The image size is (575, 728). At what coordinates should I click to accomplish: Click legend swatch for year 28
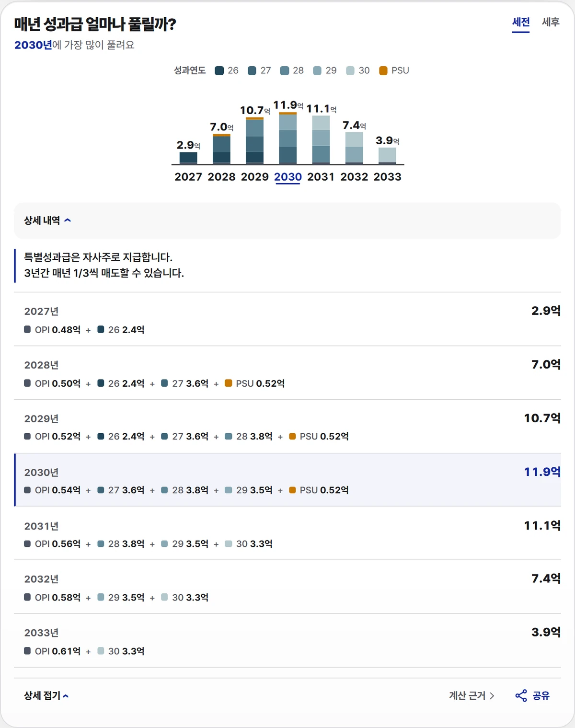[x=285, y=70]
